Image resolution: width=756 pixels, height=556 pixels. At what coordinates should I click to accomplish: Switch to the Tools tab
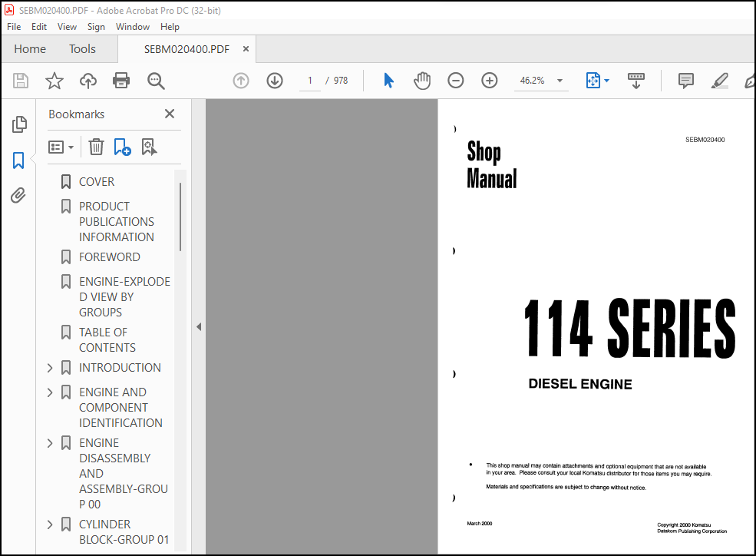82,48
